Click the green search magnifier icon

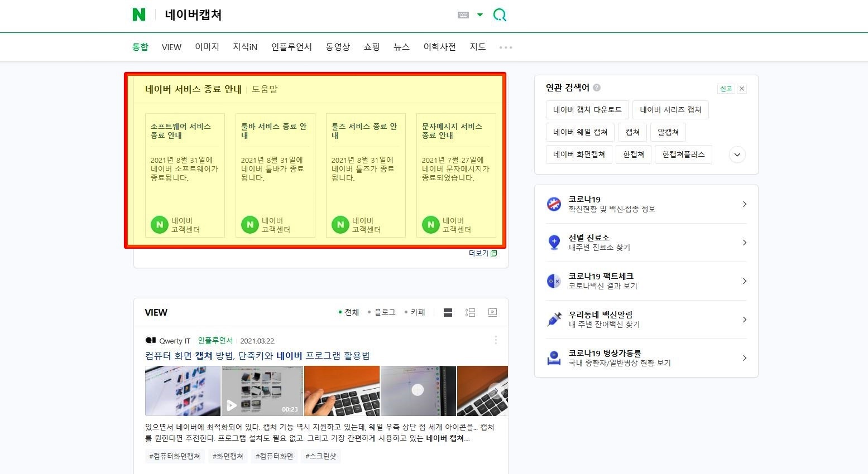500,15
